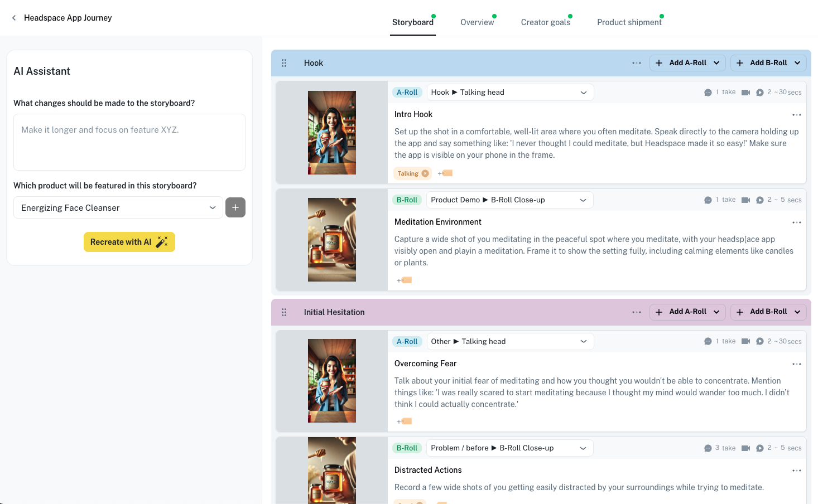Add a tag to Meditation Environment shot
The width and height of the screenshot is (818, 504).
pos(404,280)
